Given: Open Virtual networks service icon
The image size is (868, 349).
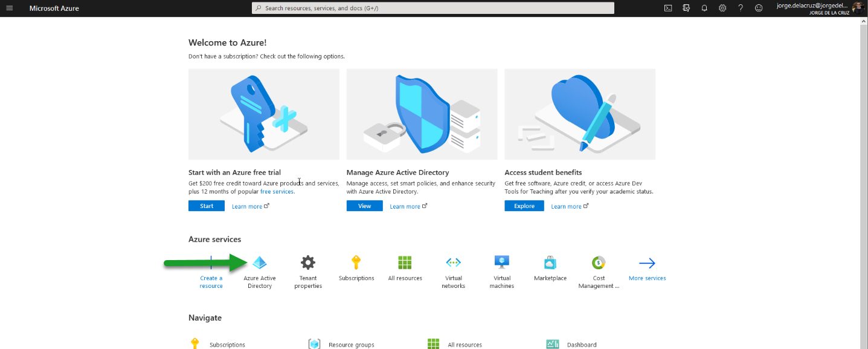Looking at the screenshot, I should [453, 263].
